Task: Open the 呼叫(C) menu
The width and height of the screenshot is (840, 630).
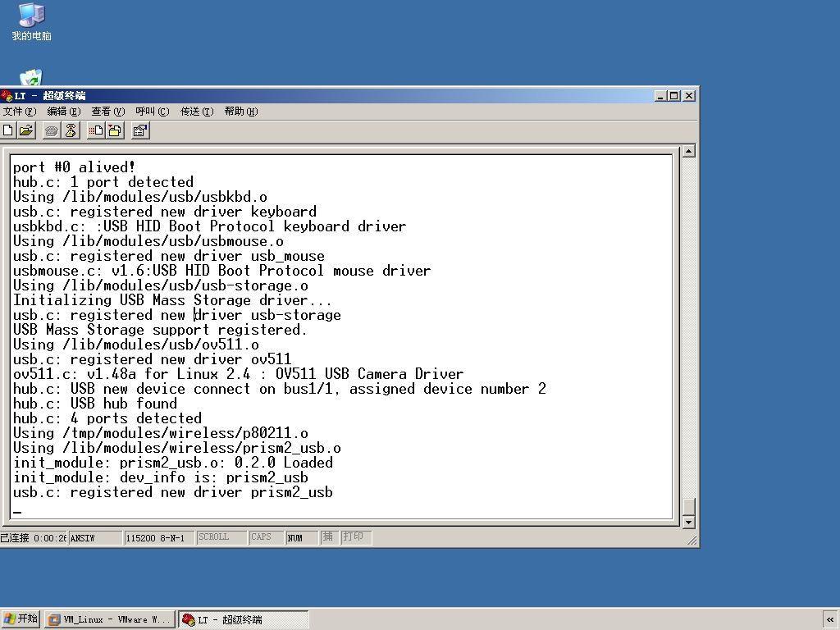Action: [x=152, y=112]
